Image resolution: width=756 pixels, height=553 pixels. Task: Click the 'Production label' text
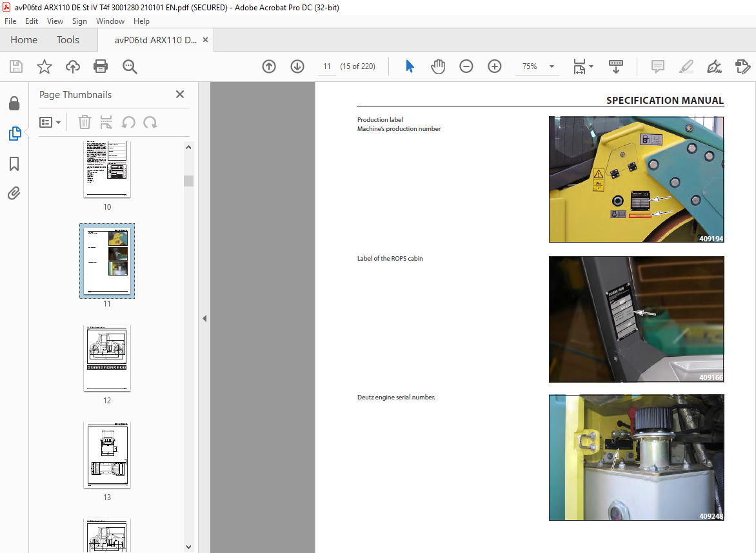point(380,119)
